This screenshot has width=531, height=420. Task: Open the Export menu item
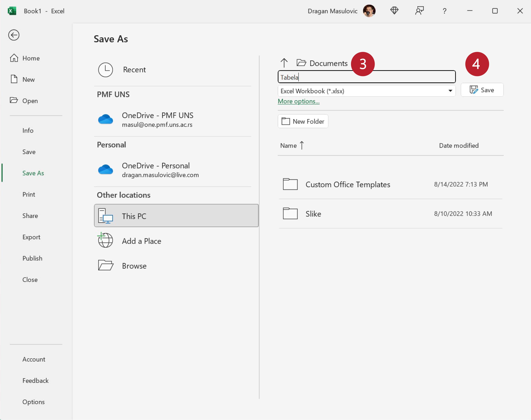[31, 237]
